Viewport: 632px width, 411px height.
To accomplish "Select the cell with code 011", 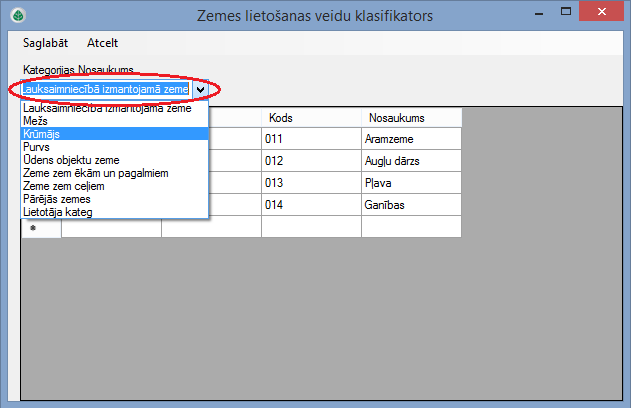I will [x=311, y=139].
